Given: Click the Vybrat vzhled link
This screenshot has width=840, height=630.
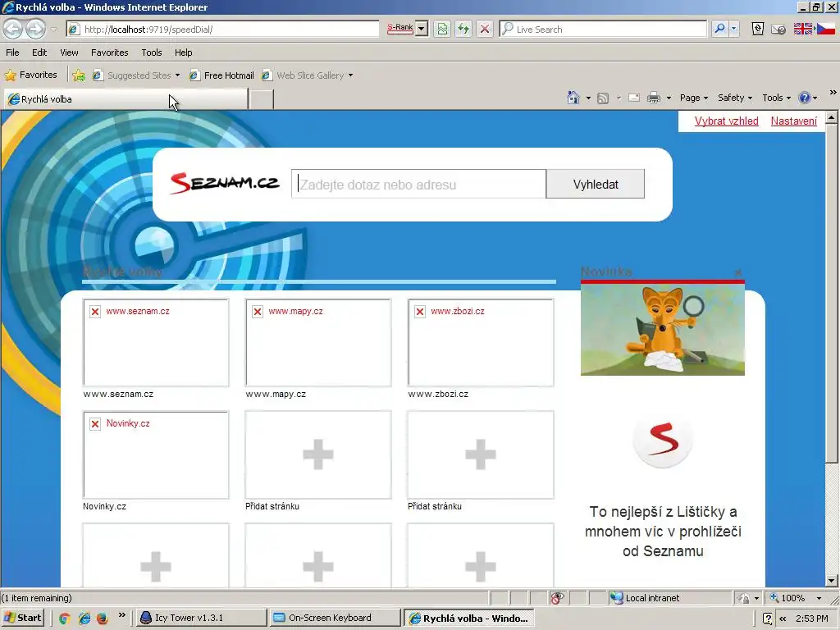Looking at the screenshot, I should [727, 121].
